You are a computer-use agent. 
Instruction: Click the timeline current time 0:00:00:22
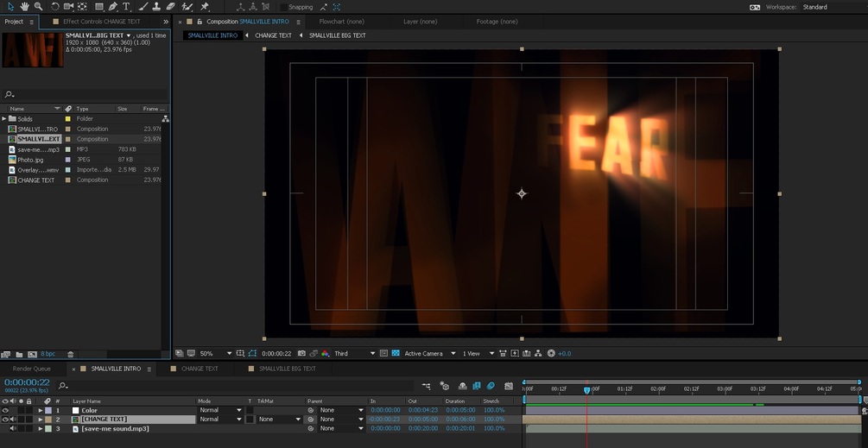[x=27, y=382]
